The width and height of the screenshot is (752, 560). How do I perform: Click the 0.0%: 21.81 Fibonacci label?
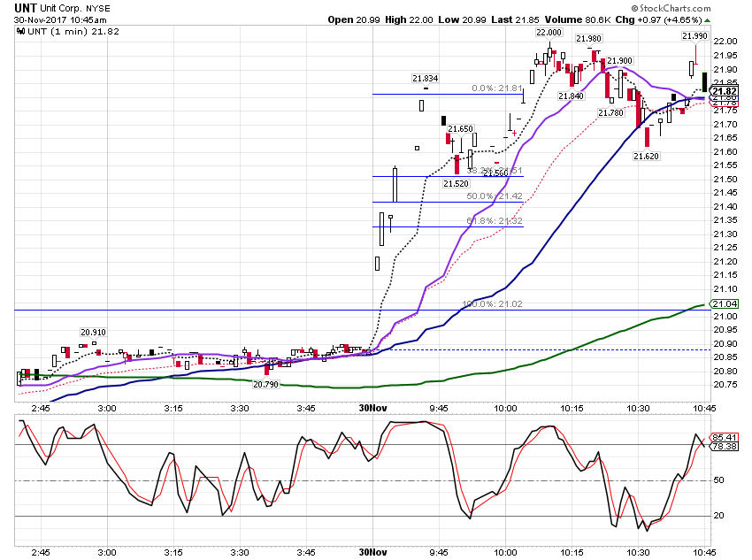pyautogui.click(x=497, y=88)
